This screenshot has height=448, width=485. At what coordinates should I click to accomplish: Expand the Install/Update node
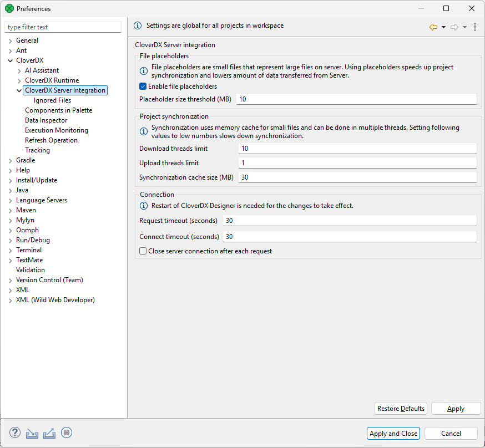[x=10, y=180]
